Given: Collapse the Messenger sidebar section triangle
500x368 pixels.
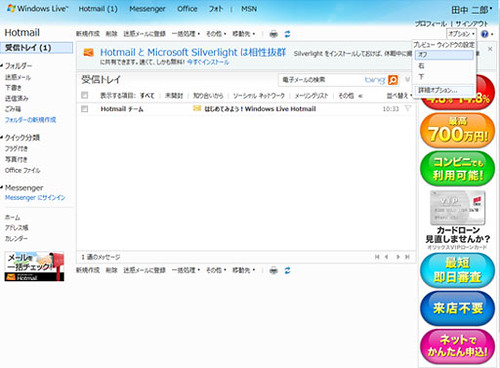Looking at the screenshot, I should click(x=2, y=188).
